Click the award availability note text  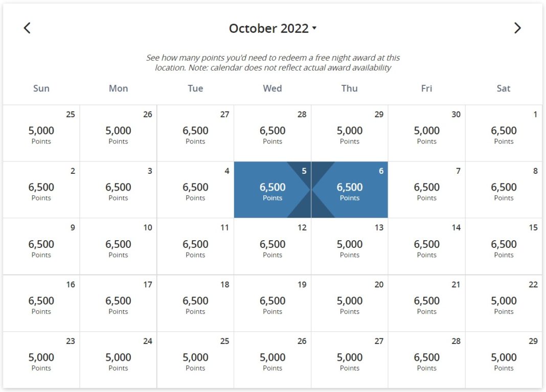(x=273, y=62)
